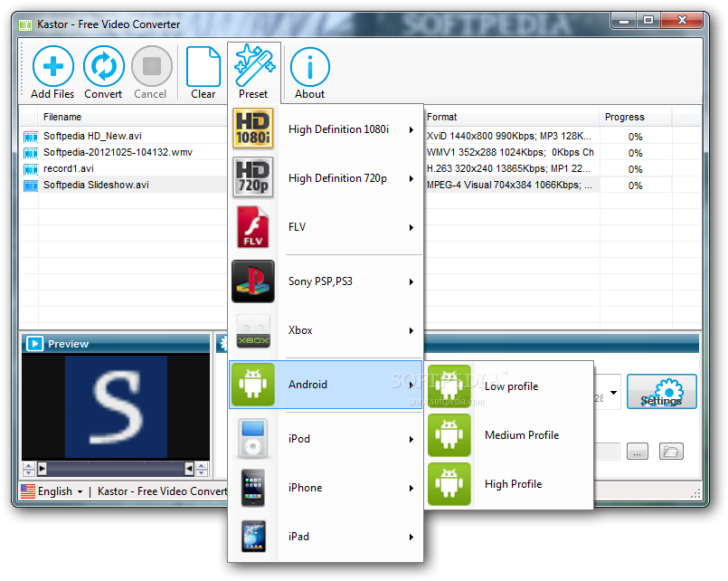This screenshot has height=581, width=728.
Task: Sort by the Filename column header
Action: pos(132,117)
